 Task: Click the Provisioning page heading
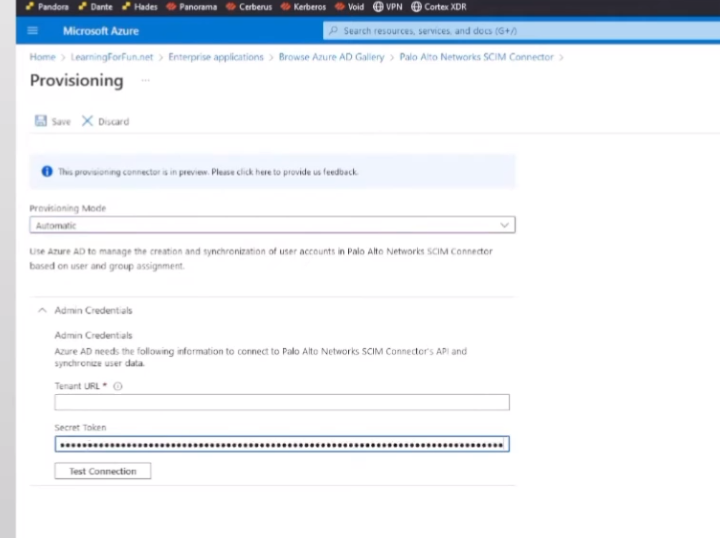pyautogui.click(x=77, y=80)
